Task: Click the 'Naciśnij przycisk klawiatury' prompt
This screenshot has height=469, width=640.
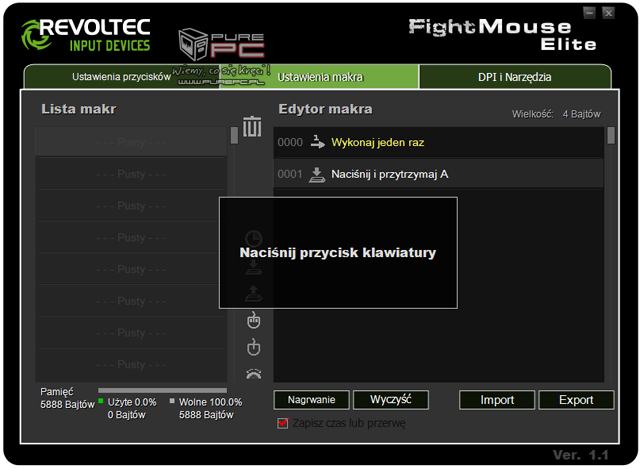Action: (338, 253)
